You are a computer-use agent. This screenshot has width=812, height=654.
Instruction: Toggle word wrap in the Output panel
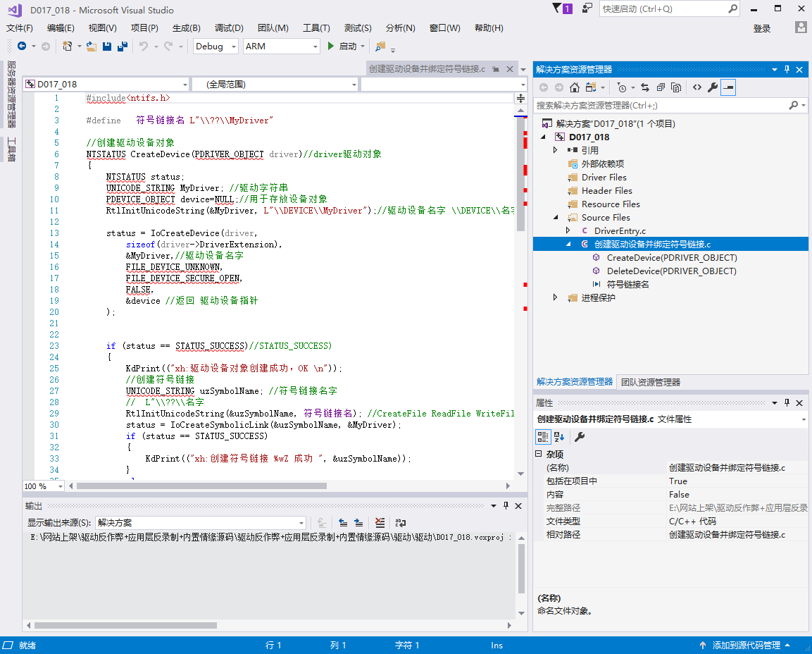pos(401,523)
